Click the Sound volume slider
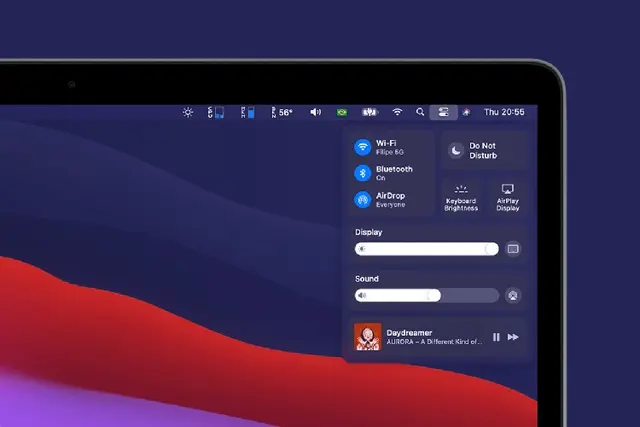640x427 pixels. [427, 296]
